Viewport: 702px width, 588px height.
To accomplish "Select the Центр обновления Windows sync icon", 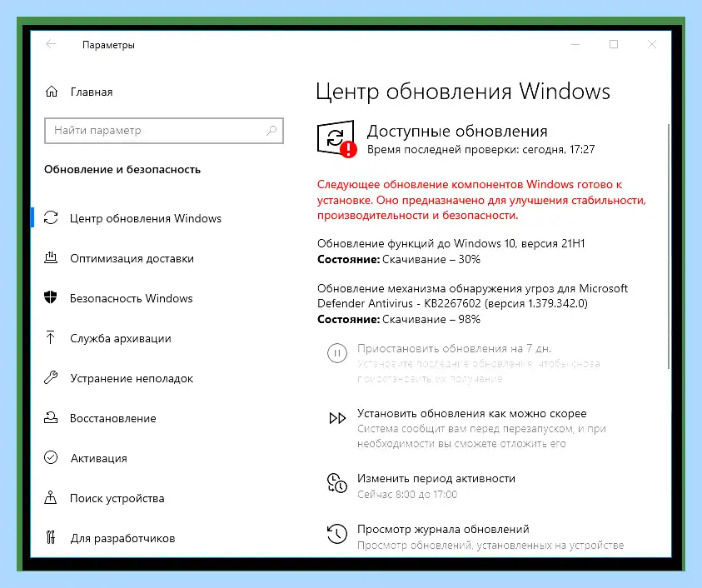I will click(51, 218).
